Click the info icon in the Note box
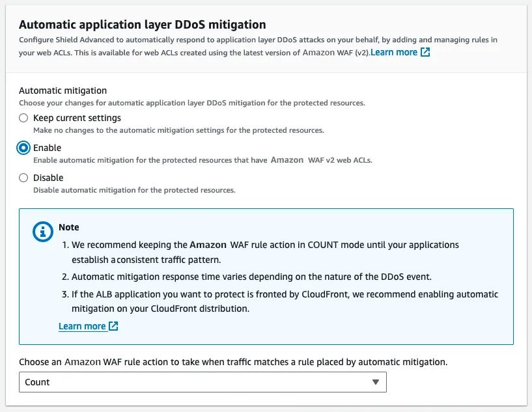The height and width of the screenshot is (412, 532). [x=43, y=231]
